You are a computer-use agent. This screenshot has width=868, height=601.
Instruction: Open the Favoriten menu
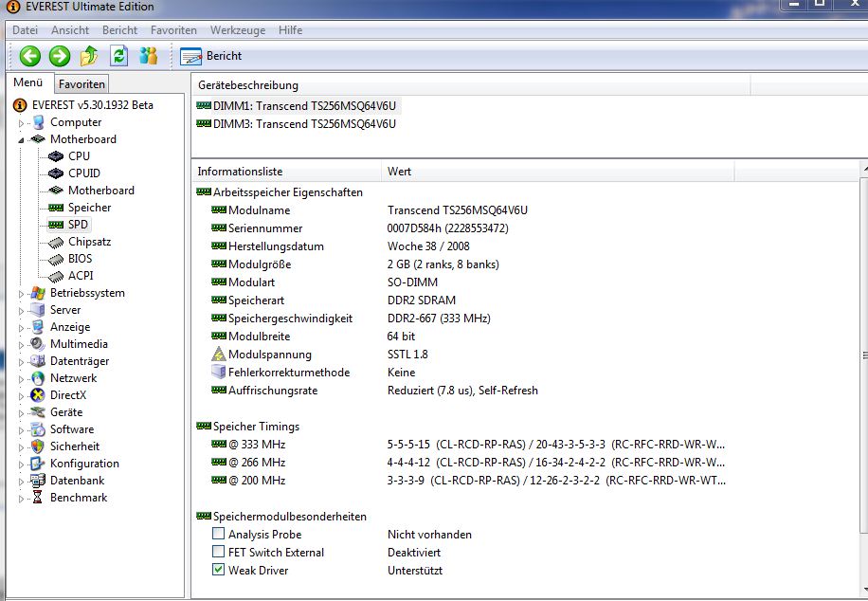coord(173,30)
